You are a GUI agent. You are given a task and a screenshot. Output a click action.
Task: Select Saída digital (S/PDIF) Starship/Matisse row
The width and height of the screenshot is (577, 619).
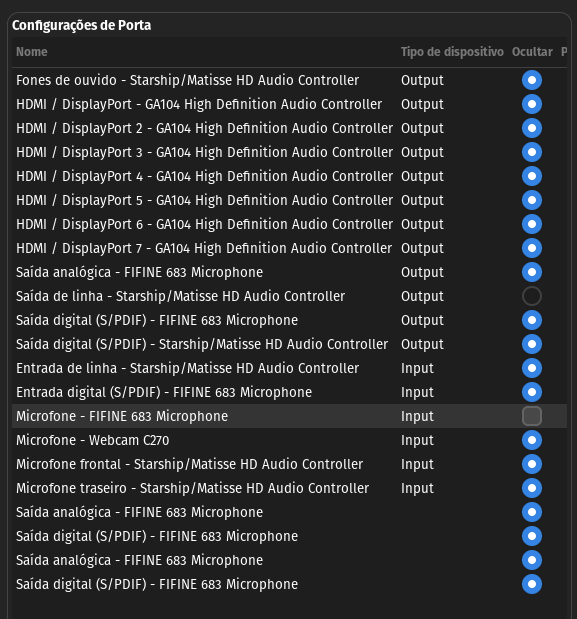(289, 344)
